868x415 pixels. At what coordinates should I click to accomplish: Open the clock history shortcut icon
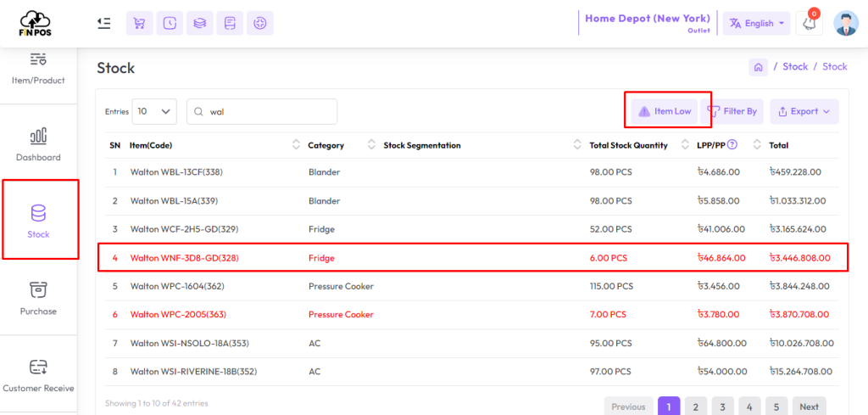coord(170,23)
